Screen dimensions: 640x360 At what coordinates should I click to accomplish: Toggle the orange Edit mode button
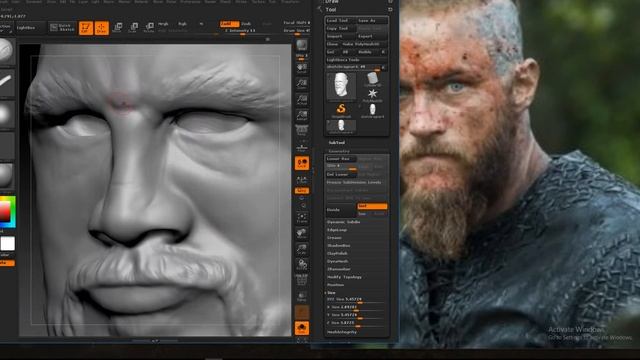click(86, 28)
